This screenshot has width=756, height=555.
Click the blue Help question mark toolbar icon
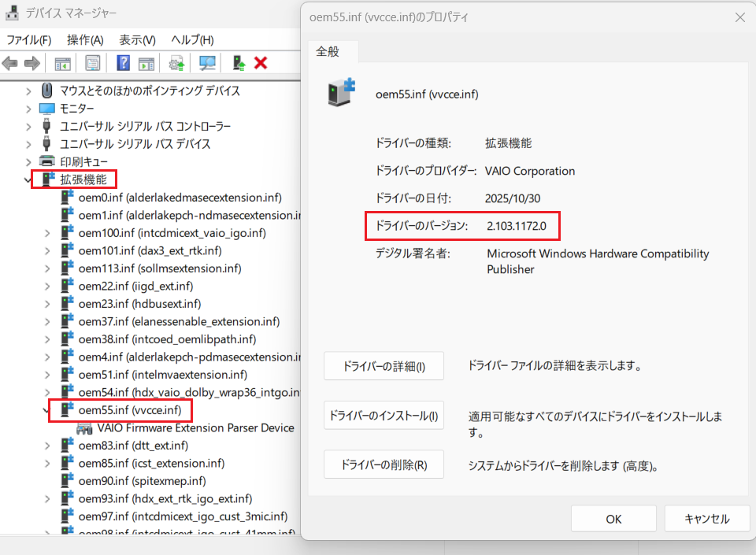click(124, 63)
